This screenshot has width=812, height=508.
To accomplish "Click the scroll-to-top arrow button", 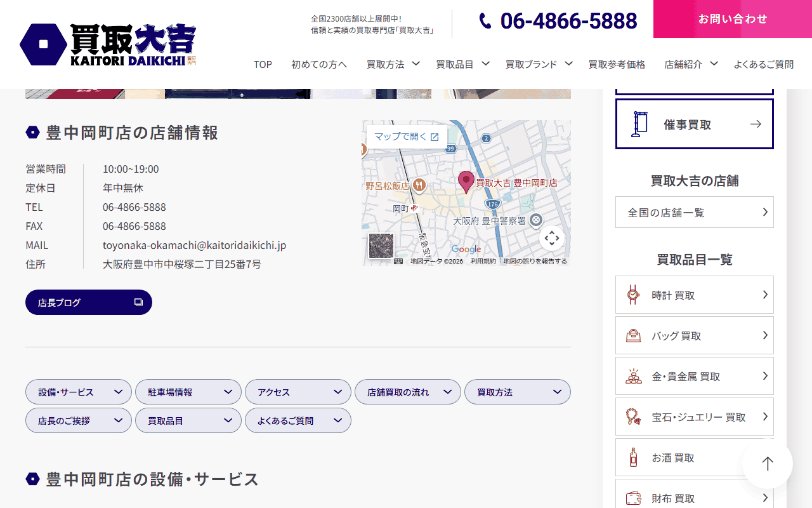I will pyautogui.click(x=768, y=464).
